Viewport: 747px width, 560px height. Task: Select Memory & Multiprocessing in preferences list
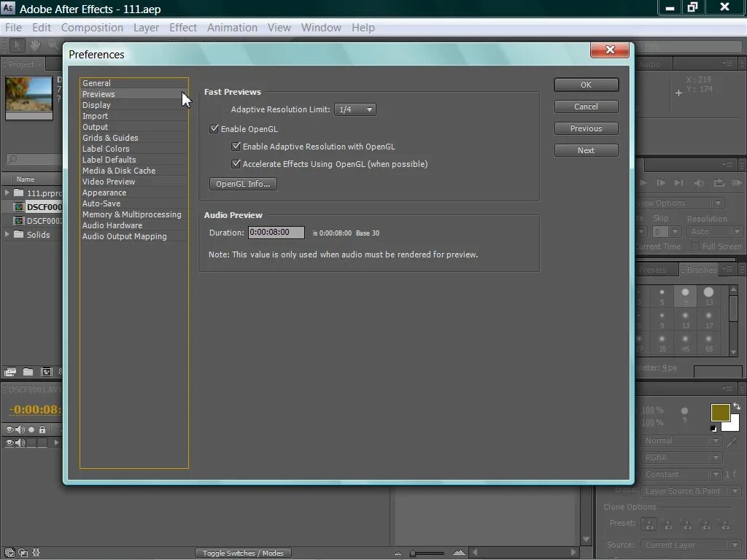pos(132,214)
